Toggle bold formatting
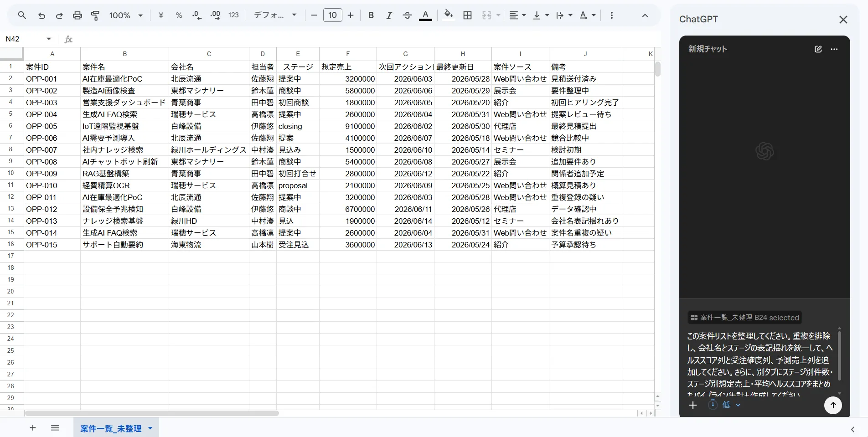868x437 pixels. 371,15
